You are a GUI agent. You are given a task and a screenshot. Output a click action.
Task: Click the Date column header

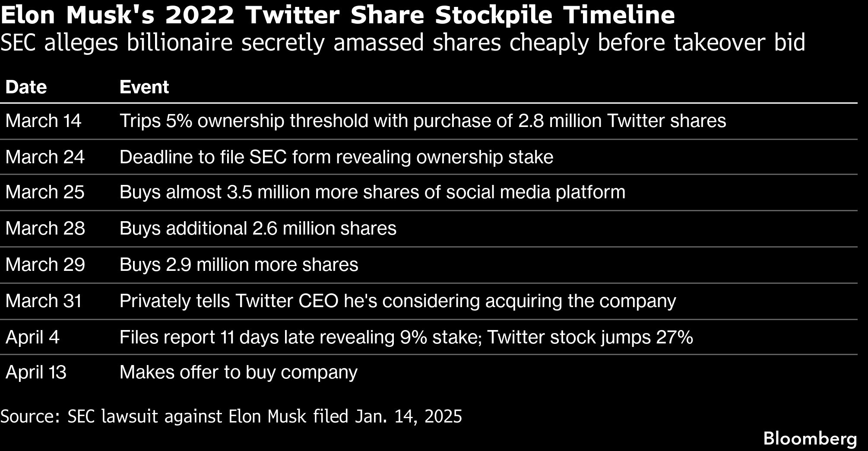point(26,87)
